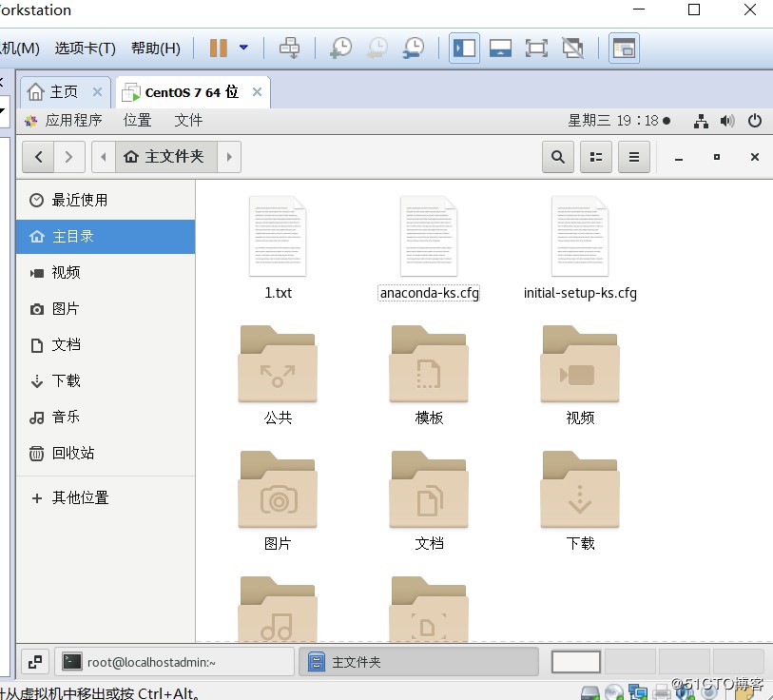
Task: Select 最近使用 in the sidebar
Action: point(106,201)
